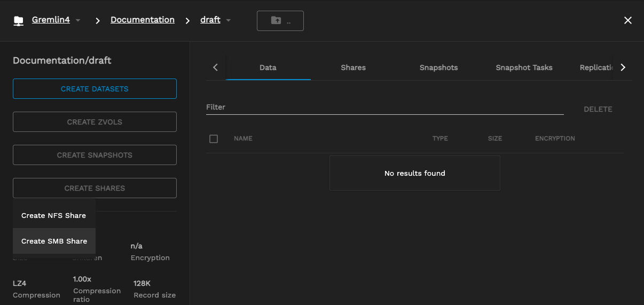Choose Create NFS Share from menu
The height and width of the screenshot is (305, 644).
[54, 215]
